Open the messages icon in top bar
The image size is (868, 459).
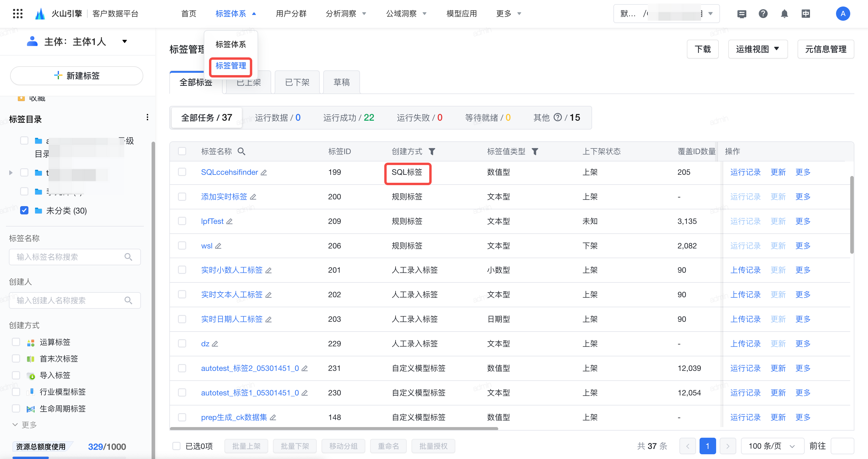point(742,14)
